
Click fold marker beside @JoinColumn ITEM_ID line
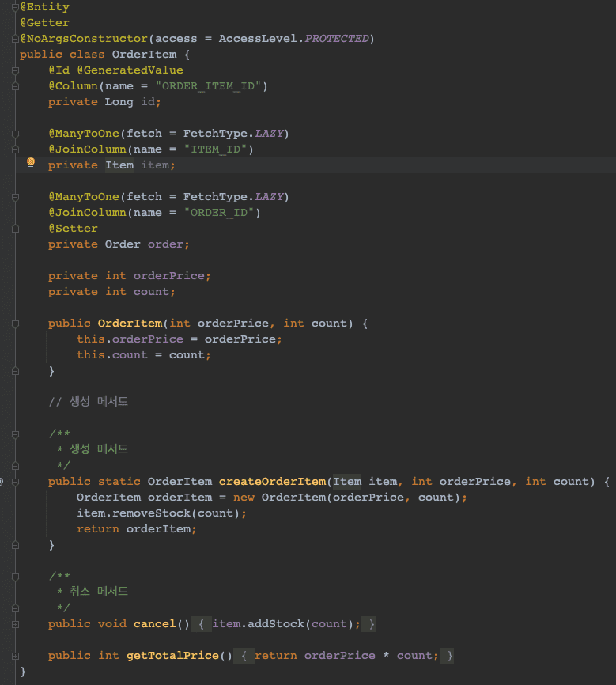coord(15,149)
